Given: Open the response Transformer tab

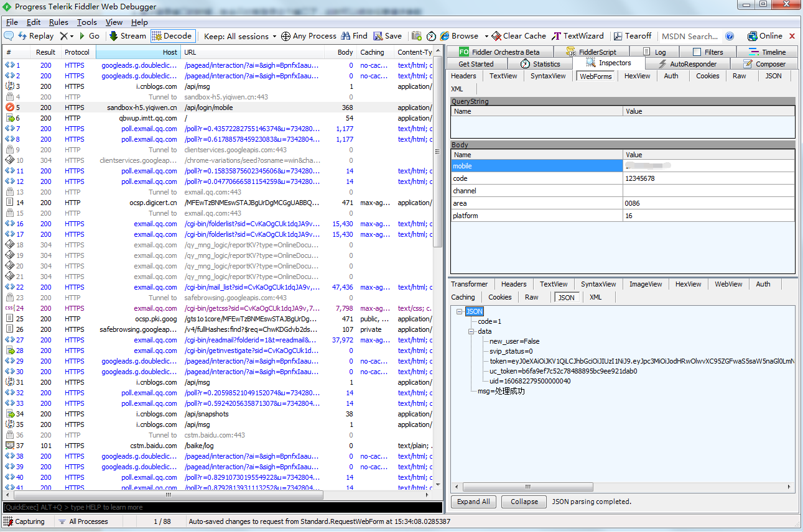Looking at the screenshot, I should point(470,284).
